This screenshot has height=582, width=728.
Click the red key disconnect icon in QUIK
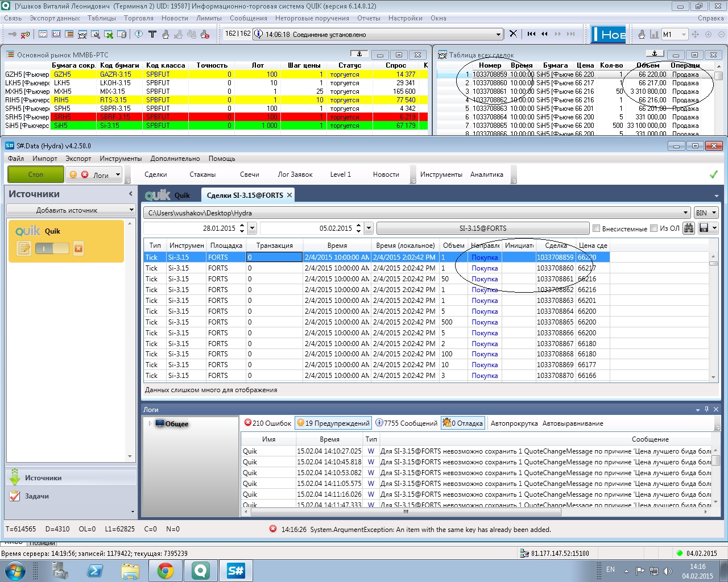[25, 34]
